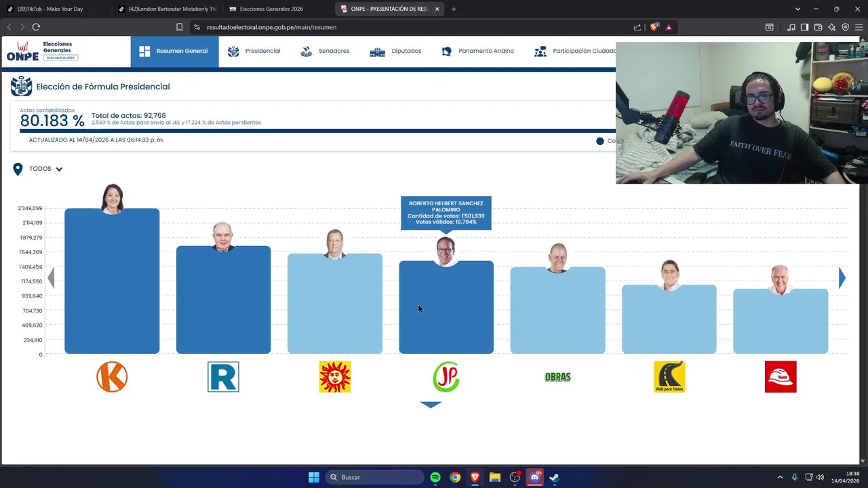Select the red helmet party logo
The height and width of the screenshot is (488, 868).
[781, 377]
